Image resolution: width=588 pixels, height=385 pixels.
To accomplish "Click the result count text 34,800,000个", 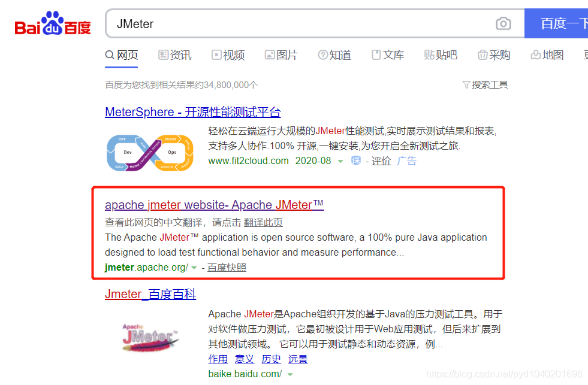I will [231, 85].
